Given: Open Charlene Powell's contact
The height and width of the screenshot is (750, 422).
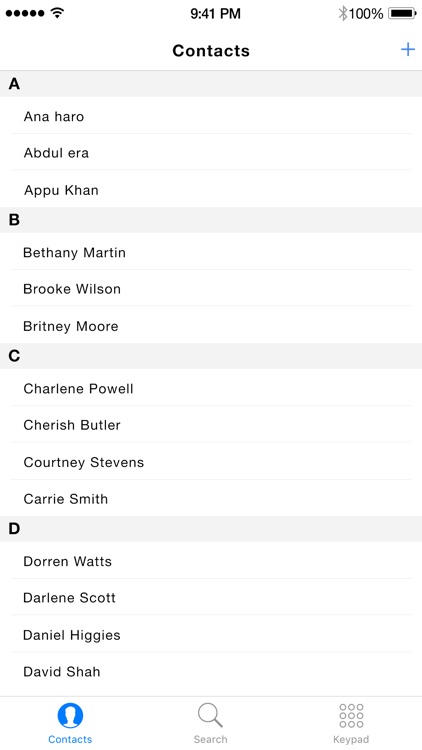Looking at the screenshot, I should tap(211, 388).
